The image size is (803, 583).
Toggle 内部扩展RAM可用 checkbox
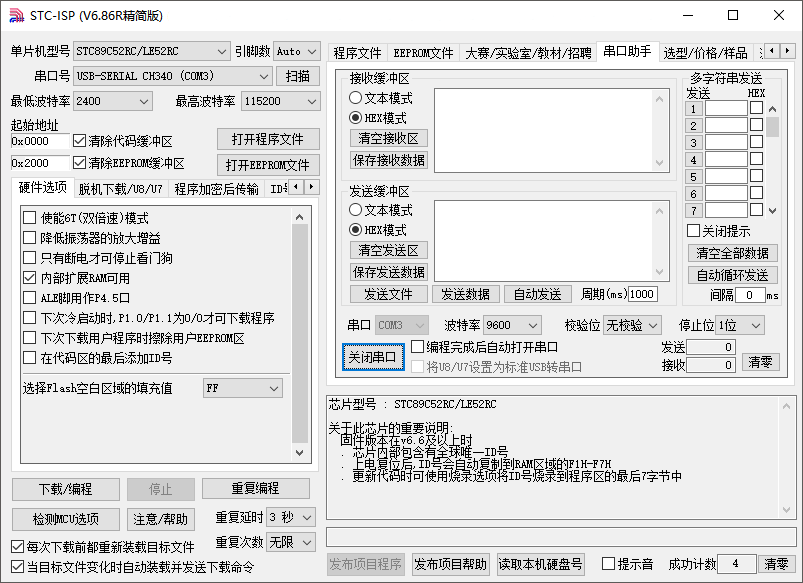[30, 278]
